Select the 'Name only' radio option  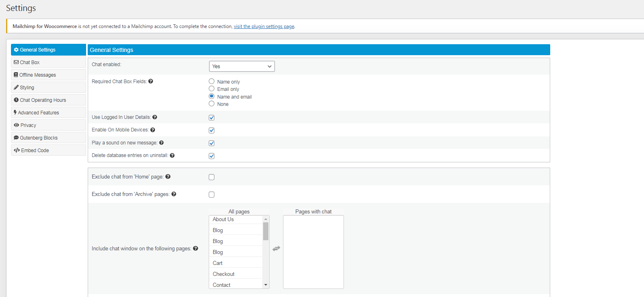point(212,82)
